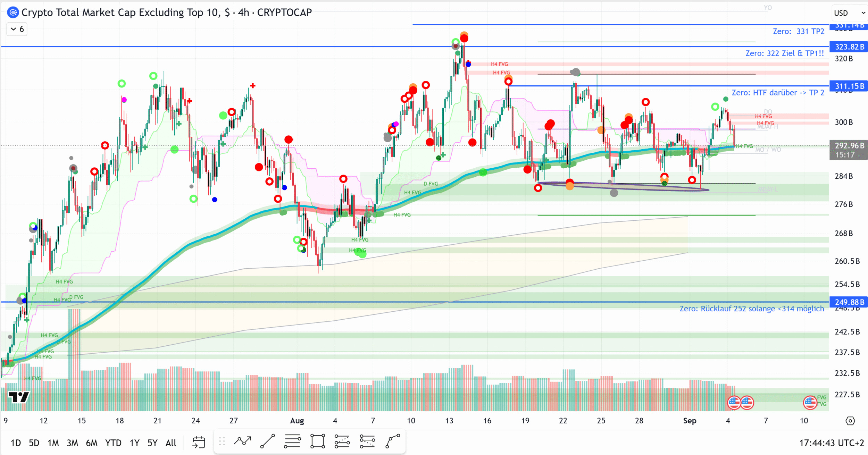This screenshot has width=868, height=455.
Task: Select the arrow marker path drawing tool
Action: pyautogui.click(x=242, y=441)
